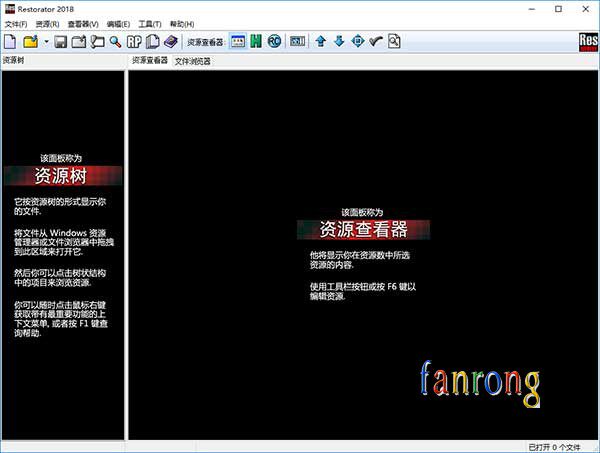Switch to the 资源查看器 tab
Screen dimensions: 600x453
[150, 60]
